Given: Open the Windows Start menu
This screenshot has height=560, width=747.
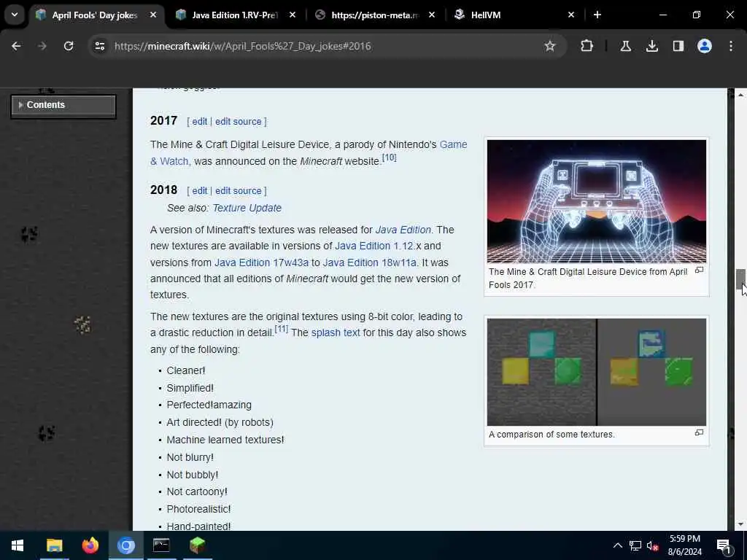Looking at the screenshot, I should click(18, 545).
